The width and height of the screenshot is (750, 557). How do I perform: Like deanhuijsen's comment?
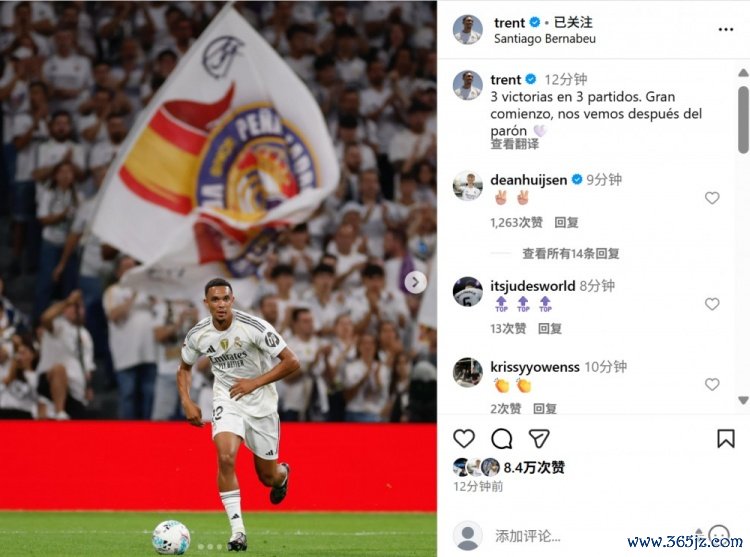[x=712, y=198]
